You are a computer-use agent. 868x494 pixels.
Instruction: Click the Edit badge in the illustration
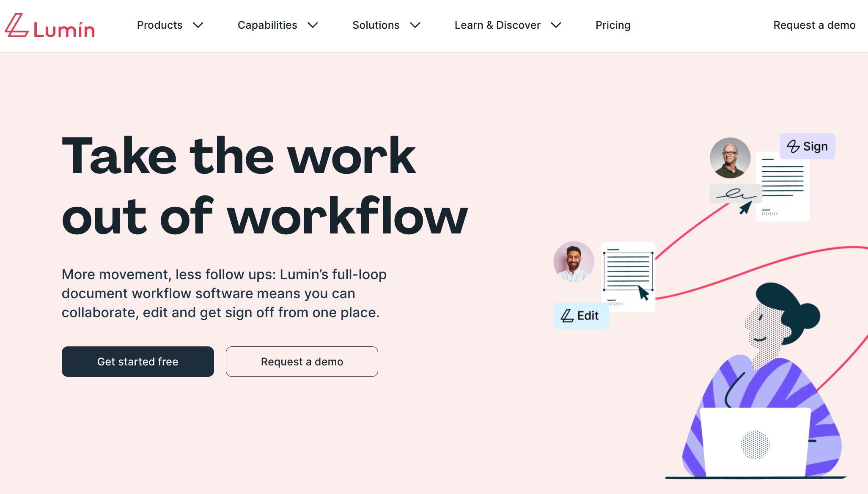[x=581, y=316]
